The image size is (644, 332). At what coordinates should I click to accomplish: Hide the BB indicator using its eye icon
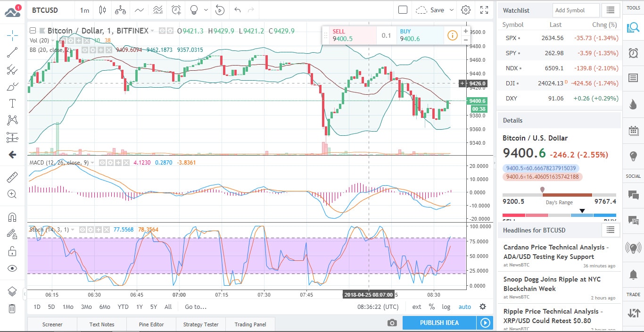coord(86,50)
